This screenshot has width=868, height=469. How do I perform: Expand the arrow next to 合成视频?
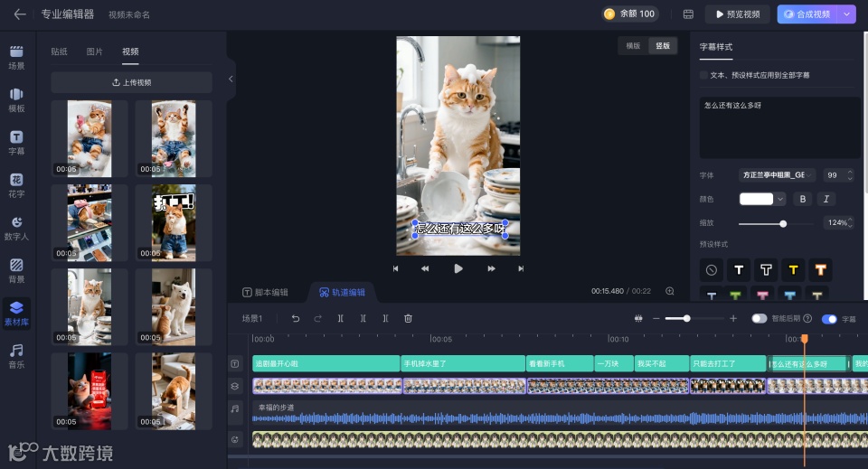coord(846,14)
